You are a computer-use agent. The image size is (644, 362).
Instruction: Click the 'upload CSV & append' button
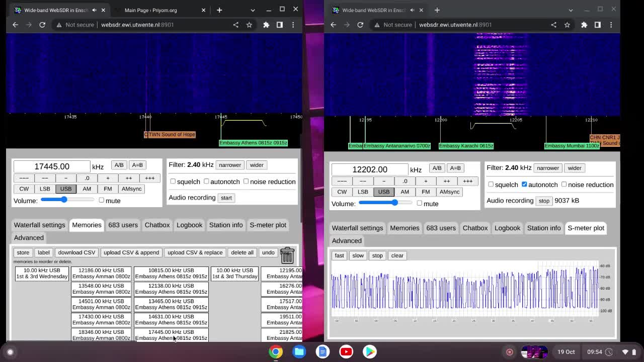tap(131, 252)
